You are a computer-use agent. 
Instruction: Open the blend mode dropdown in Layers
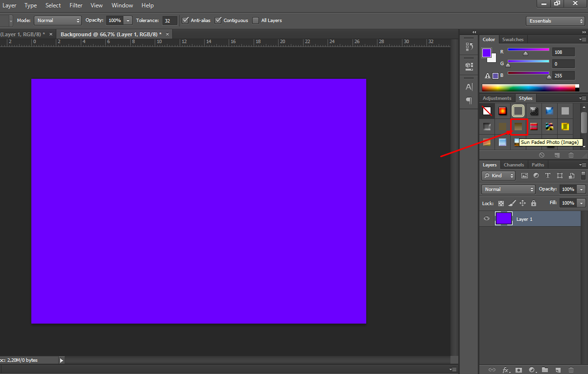click(x=508, y=189)
